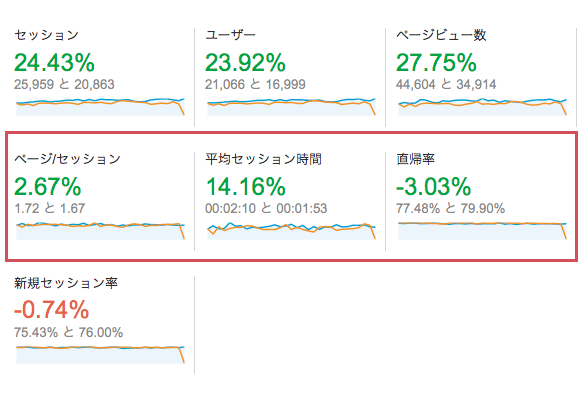
Task: Click the 平均セッション時間 heading
Action: (x=264, y=159)
